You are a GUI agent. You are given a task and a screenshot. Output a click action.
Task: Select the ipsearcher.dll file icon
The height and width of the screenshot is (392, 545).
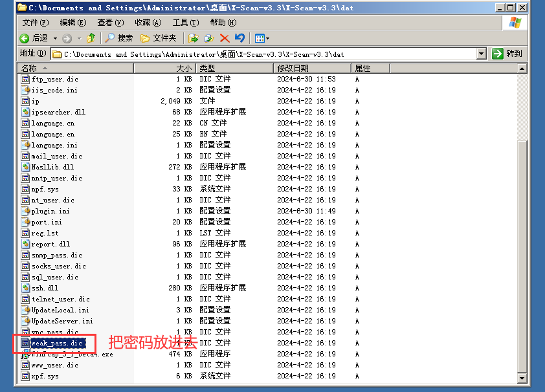(25, 112)
